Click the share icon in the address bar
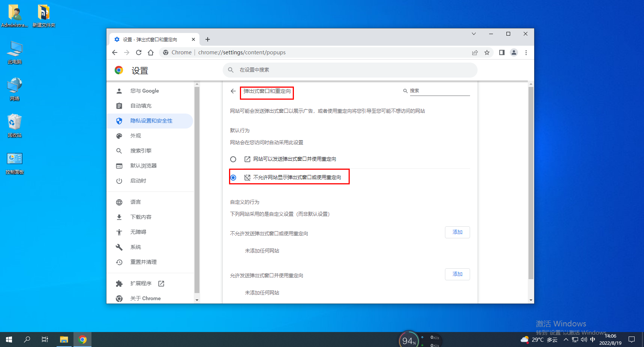The image size is (644, 347). [x=475, y=52]
